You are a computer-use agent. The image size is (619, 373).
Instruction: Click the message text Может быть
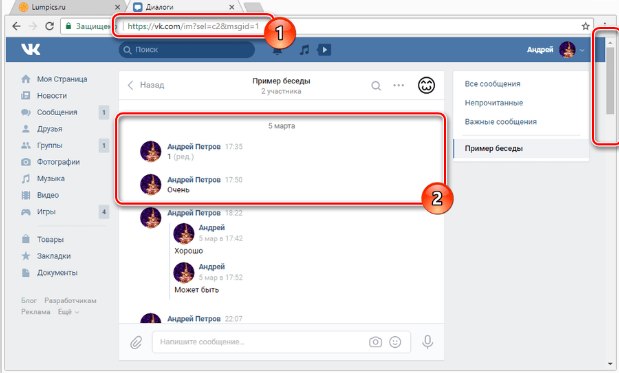197,290
